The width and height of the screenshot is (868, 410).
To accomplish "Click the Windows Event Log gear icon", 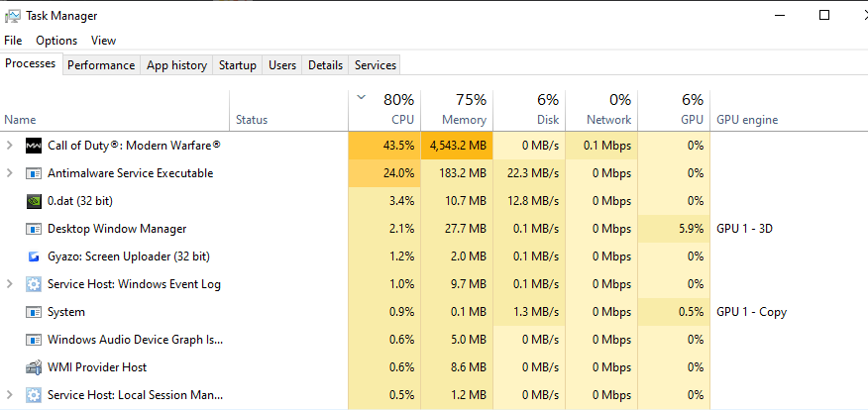I will click(x=35, y=284).
